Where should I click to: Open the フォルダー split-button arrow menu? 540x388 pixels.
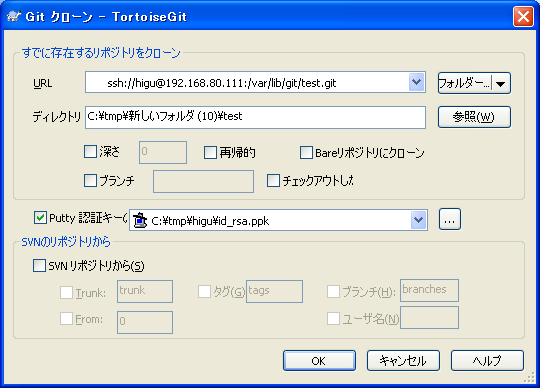[501, 83]
